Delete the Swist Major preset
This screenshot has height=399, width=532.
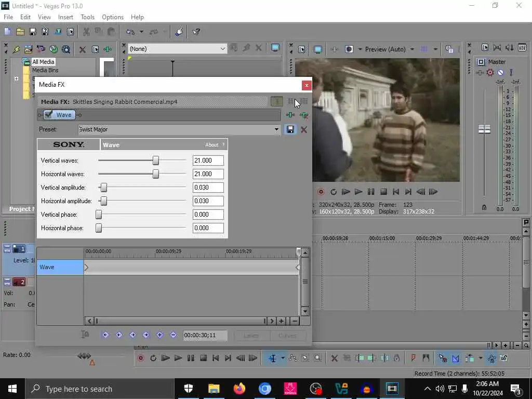coord(304,129)
